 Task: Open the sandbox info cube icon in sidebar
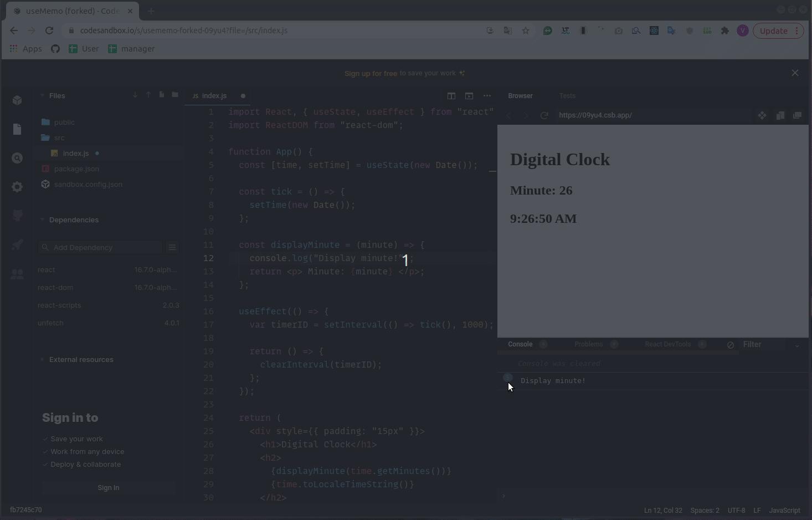coord(17,100)
